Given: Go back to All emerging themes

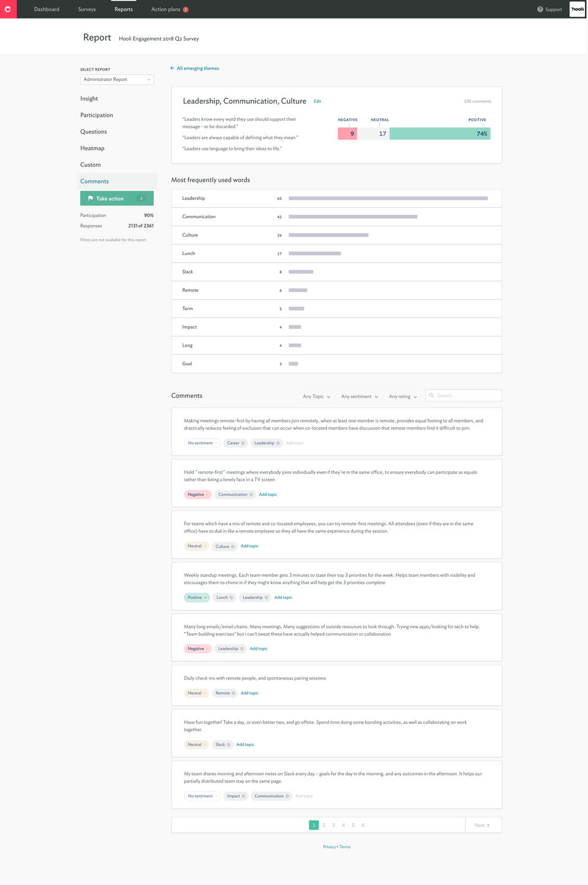Looking at the screenshot, I should pos(198,68).
